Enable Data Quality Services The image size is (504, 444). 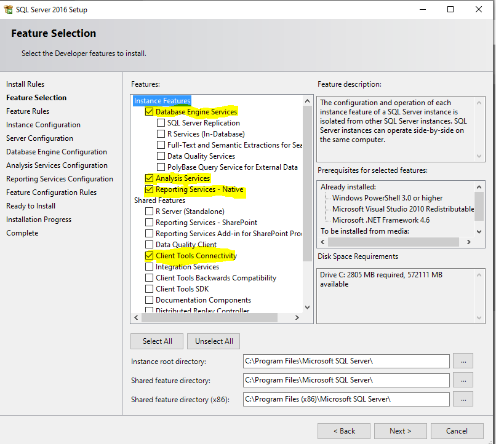[x=161, y=156]
